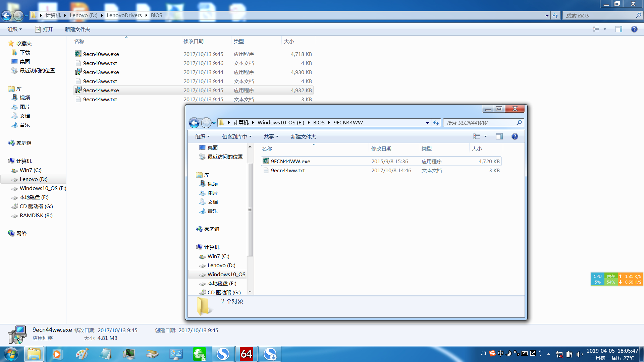Click navigation pane scrollbar in foreground window

point(250,209)
